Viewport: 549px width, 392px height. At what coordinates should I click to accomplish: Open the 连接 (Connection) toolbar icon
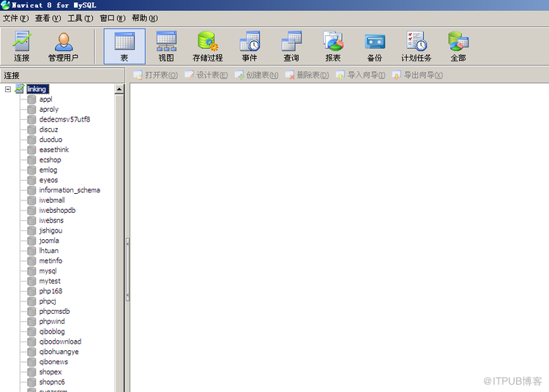click(22, 46)
